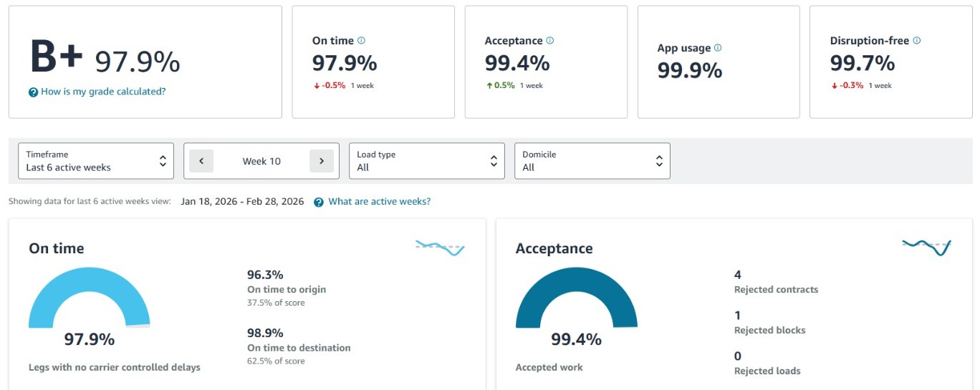The width and height of the screenshot is (980, 390).
Task: Open the Timeframe dropdown
Action: click(x=95, y=161)
